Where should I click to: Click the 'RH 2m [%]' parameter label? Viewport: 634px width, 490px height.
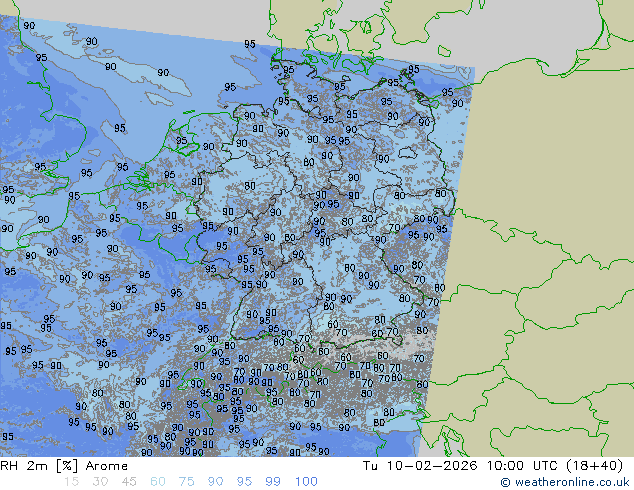pyautogui.click(x=39, y=466)
